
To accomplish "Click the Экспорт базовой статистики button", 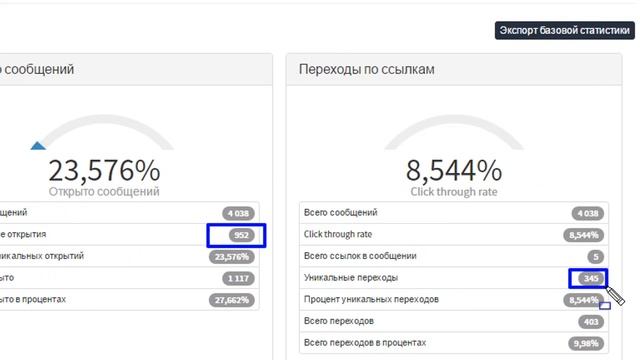I will coord(564,31).
